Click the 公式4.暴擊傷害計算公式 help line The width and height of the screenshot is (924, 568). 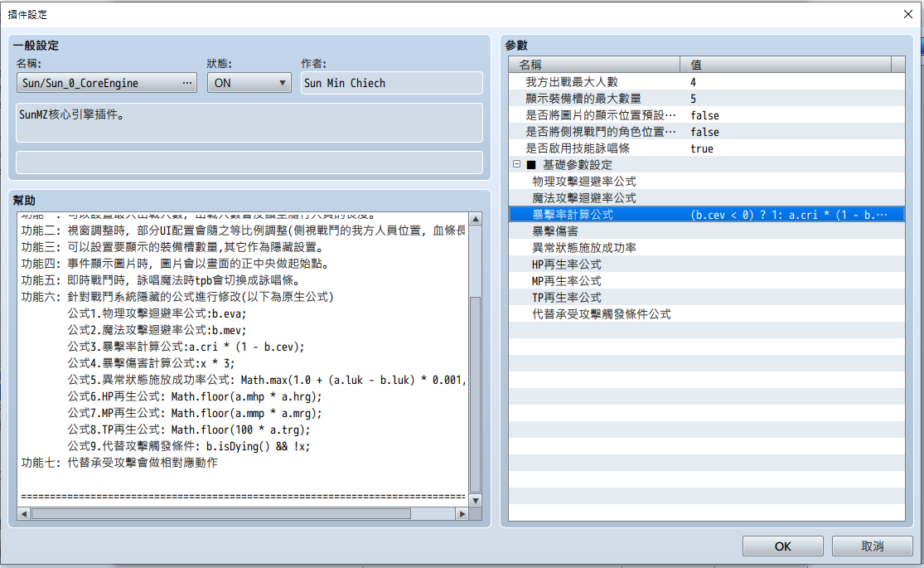tap(151, 363)
